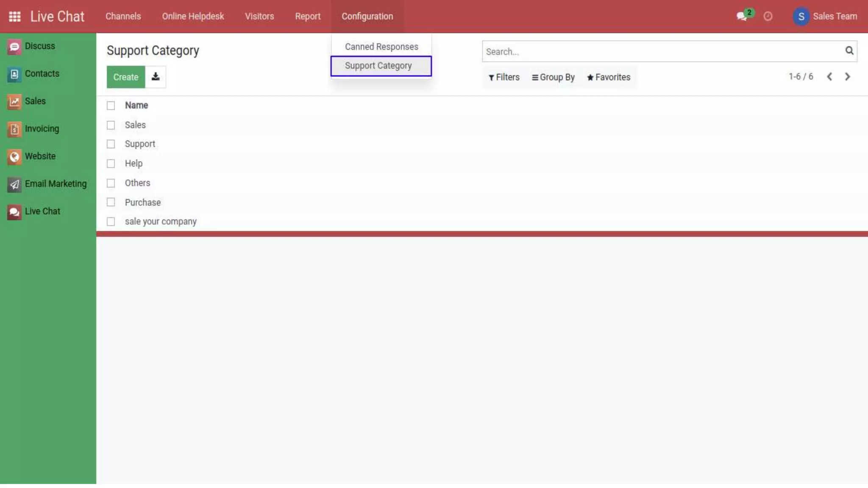Image resolution: width=868 pixels, height=488 pixels.
Task: Expand the Favorites dropdown
Action: pyautogui.click(x=608, y=78)
